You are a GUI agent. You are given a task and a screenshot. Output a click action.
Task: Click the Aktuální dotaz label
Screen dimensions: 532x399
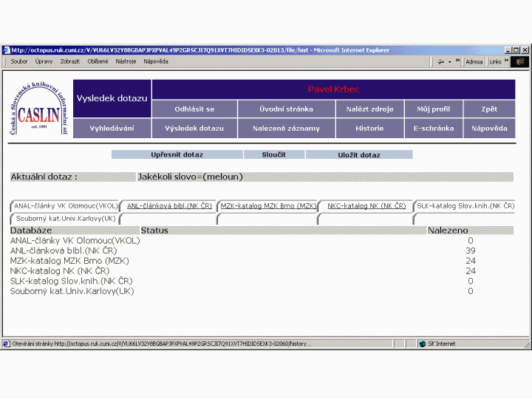[44, 177]
